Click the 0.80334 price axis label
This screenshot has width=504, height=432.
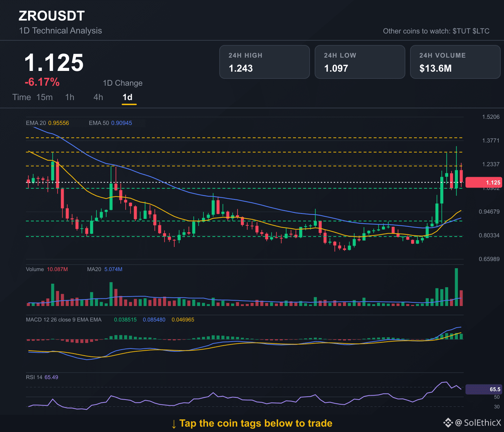pos(489,235)
